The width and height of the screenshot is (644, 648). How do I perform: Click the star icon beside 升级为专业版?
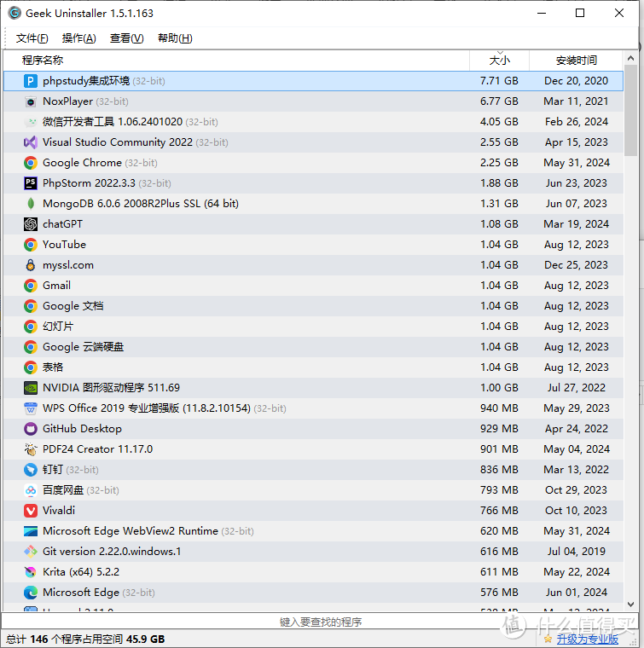tap(548, 639)
